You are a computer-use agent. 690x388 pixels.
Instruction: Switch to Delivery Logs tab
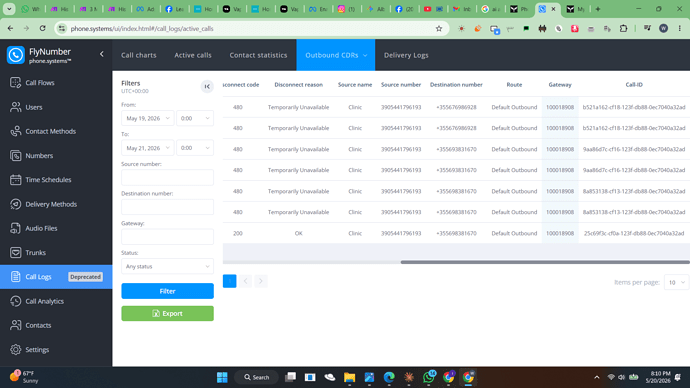click(406, 55)
